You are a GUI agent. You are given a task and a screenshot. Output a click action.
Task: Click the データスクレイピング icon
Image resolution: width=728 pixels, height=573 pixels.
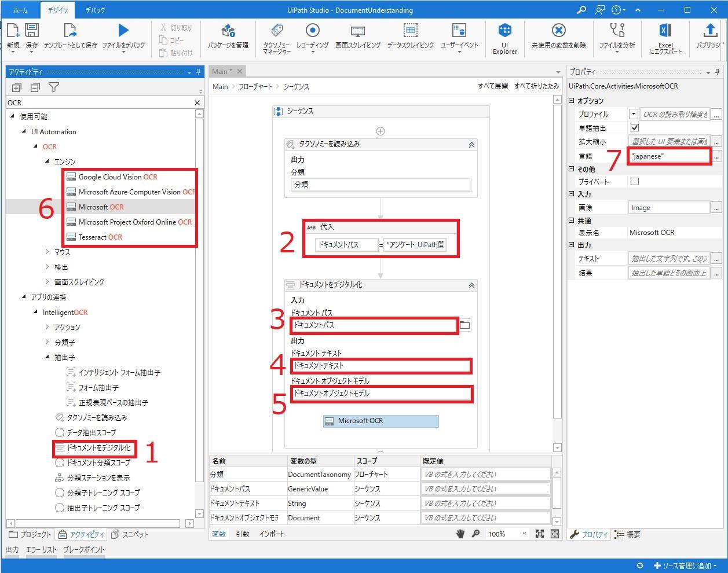click(x=410, y=31)
